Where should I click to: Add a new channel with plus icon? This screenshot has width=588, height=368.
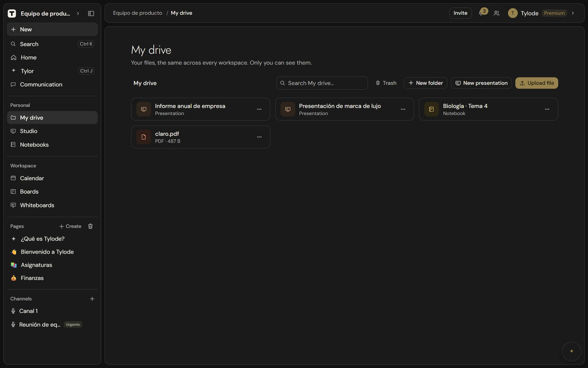92,298
